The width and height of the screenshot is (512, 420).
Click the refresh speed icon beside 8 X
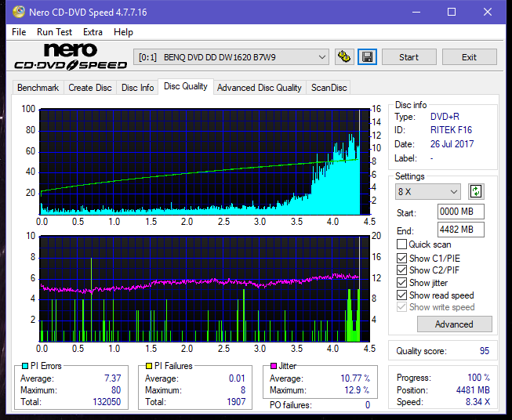point(476,191)
